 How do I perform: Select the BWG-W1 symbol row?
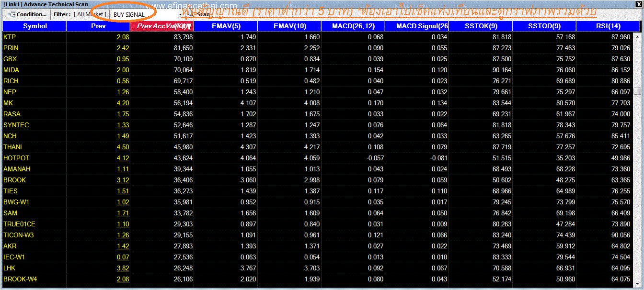[318, 202]
